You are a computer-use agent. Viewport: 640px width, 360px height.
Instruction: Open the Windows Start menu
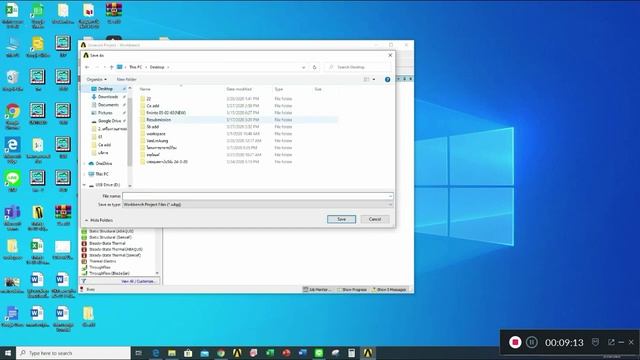[x=8, y=353]
